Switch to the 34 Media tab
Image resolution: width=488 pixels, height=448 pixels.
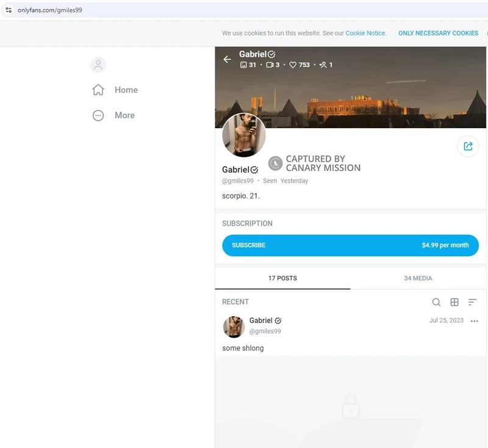pos(418,278)
